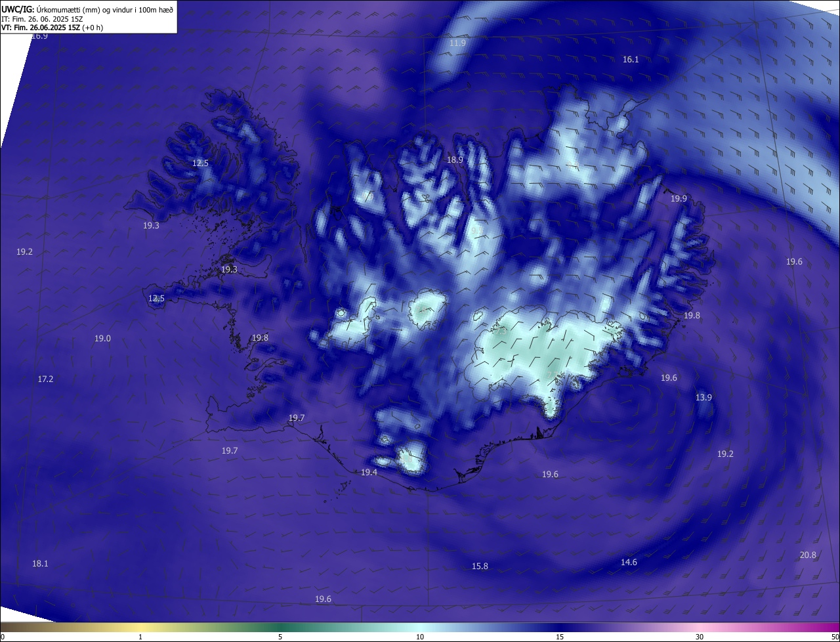The height and width of the screenshot is (642, 840).
Task: Click the colorbar tick labeled 50
Action: coord(835,637)
